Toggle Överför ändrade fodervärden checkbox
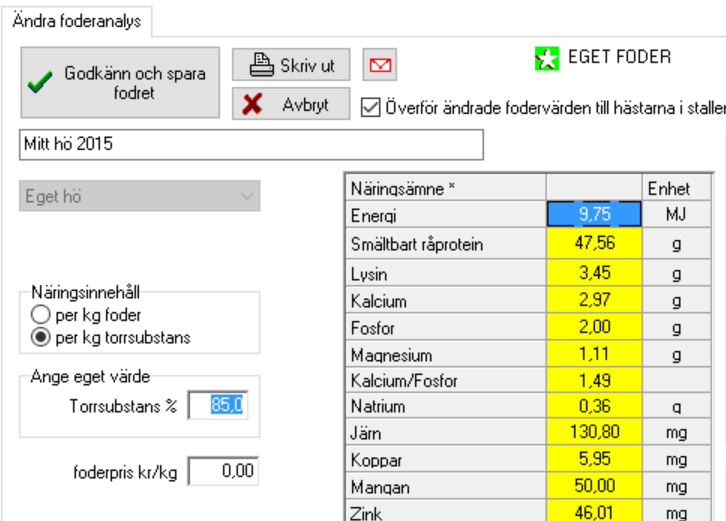The height and width of the screenshot is (521, 726). [370, 107]
